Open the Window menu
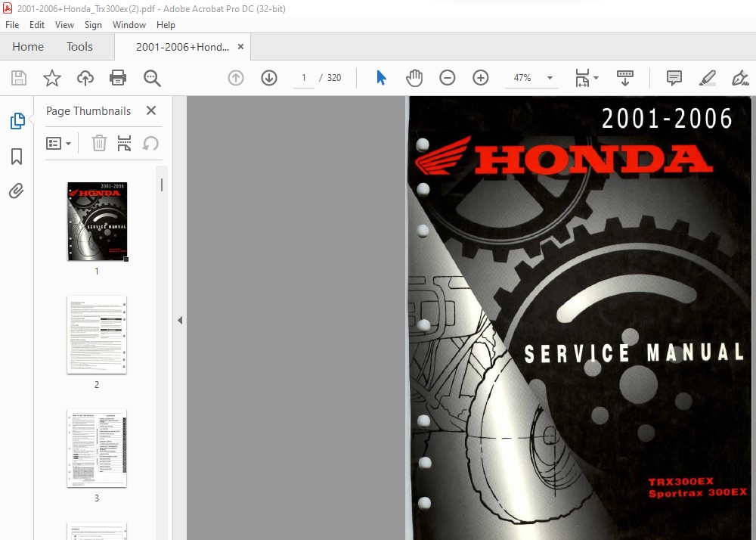 129,25
